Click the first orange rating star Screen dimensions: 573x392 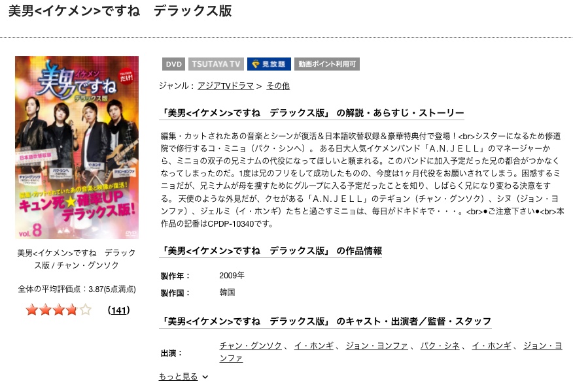[32, 310]
